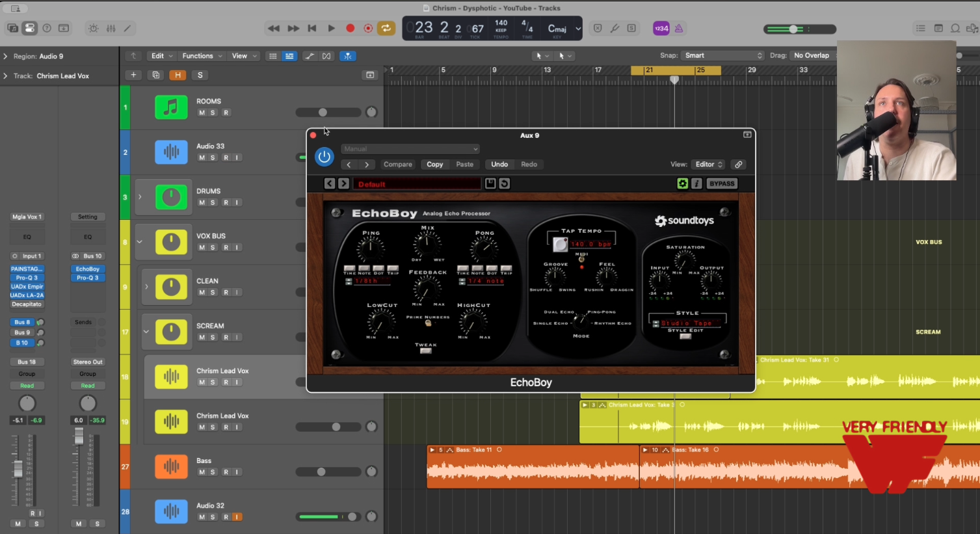Open the View menu in Tracks area
This screenshot has height=534, width=980.
click(245, 56)
